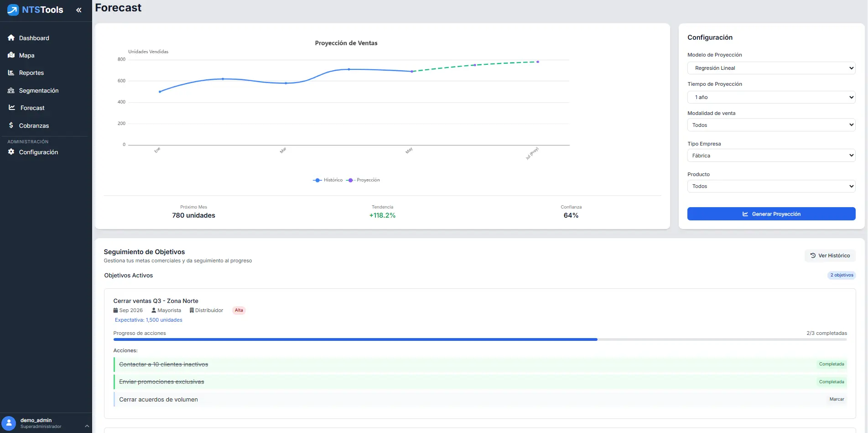Open Modelo de Proyección dropdown

tap(771, 68)
